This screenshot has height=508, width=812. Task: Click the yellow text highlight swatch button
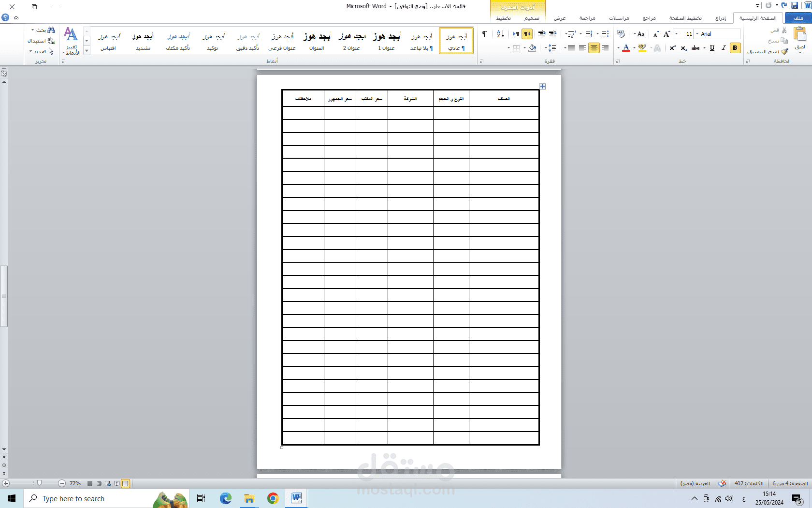(642, 48)
